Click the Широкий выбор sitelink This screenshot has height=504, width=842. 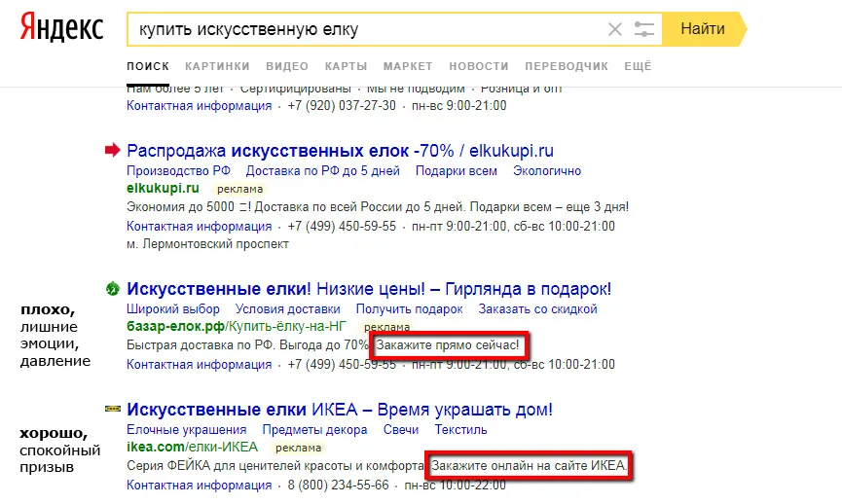(173, 309)
